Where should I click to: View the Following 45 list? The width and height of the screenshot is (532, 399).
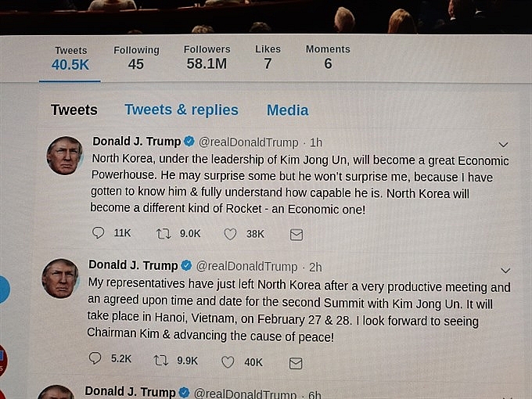point(136,57)
